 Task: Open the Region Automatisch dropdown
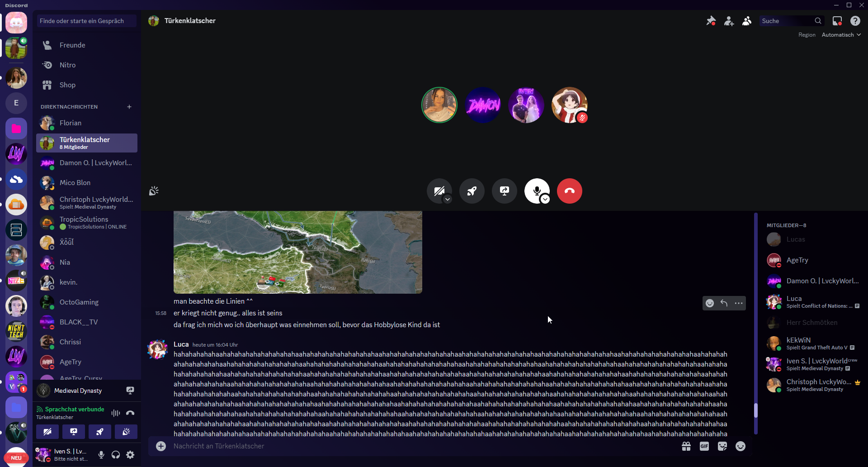[x=841, y=35]
